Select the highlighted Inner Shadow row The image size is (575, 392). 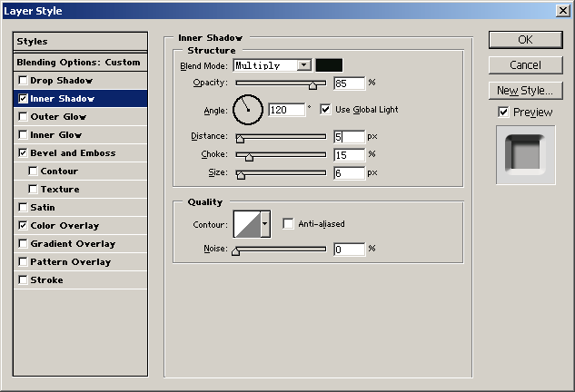pos(80,99)
